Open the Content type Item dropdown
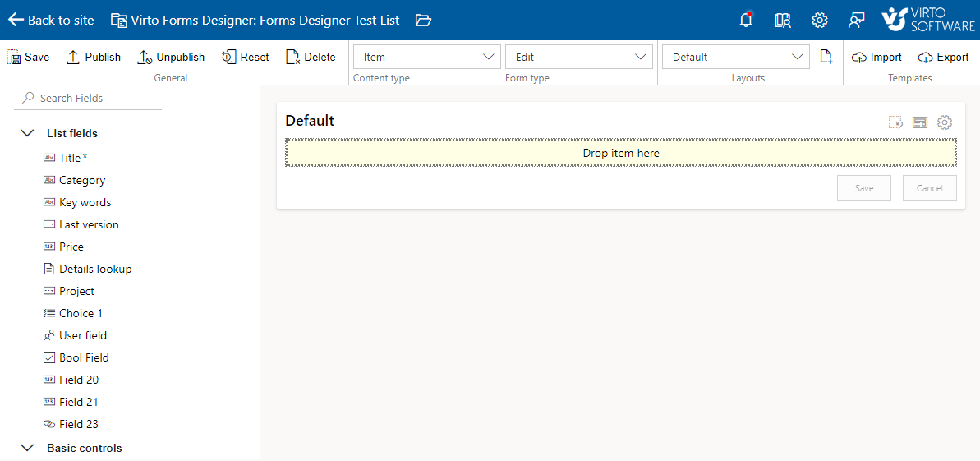Viewport: 980px width, 461px height. point(427,57)
